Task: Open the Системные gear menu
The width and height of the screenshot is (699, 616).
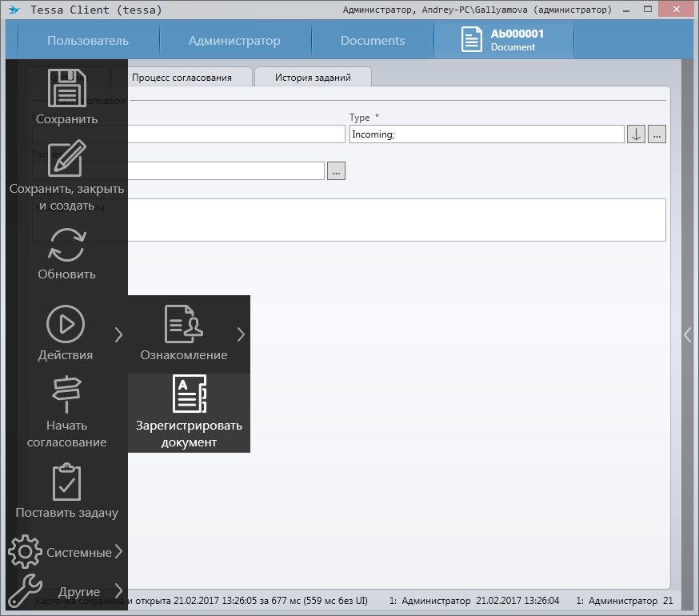Action: 25,552
